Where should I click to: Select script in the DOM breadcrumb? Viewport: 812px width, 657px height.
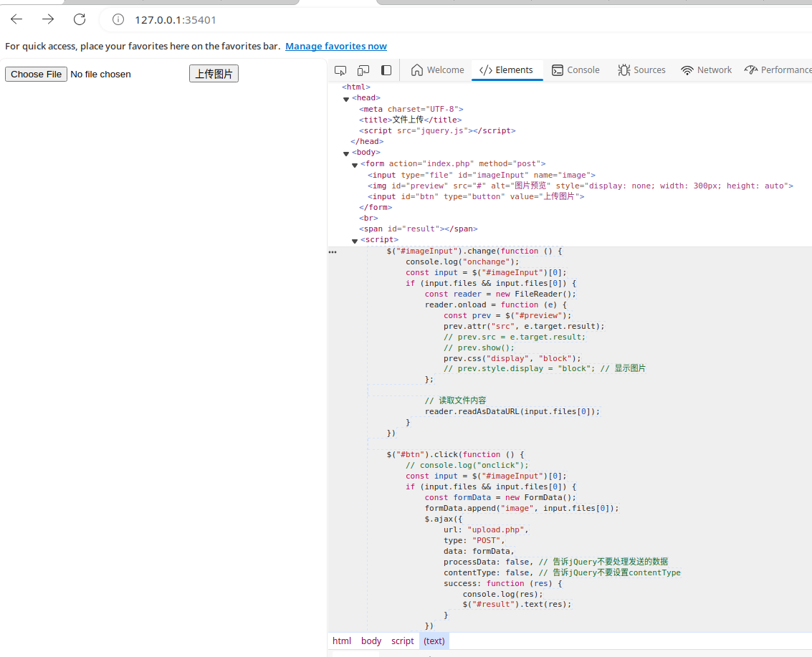point(402,641)
